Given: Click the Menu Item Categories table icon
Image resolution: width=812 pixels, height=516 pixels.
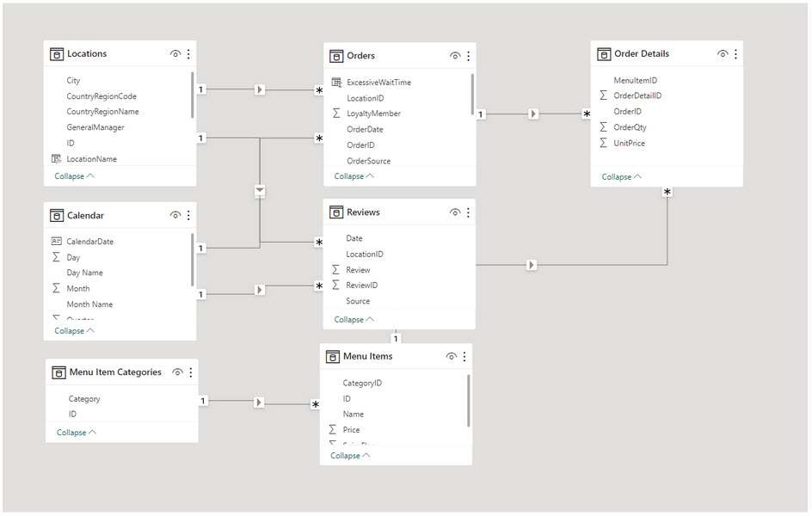Looking at the screenshot, I should pos(58,372).
